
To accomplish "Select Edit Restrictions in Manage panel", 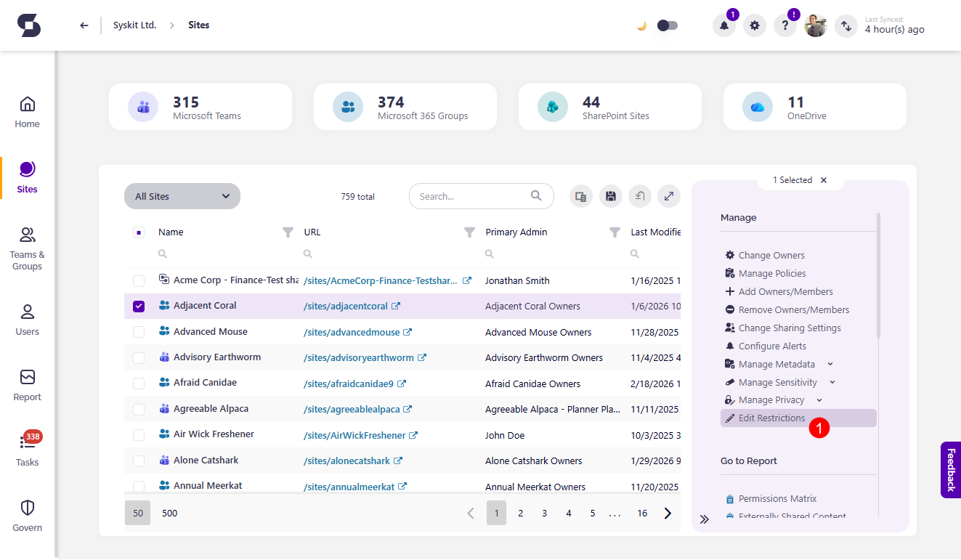I will [771, 418].
